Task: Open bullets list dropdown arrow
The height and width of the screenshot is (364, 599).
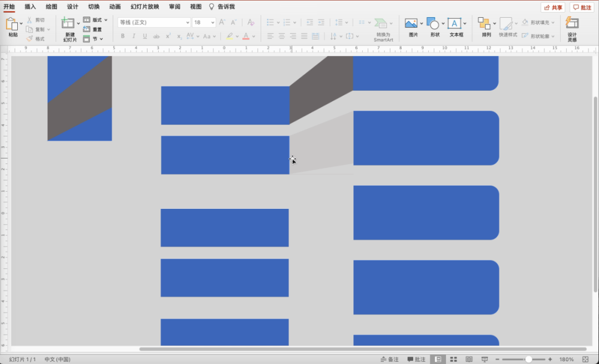Action: click(278, 23)
